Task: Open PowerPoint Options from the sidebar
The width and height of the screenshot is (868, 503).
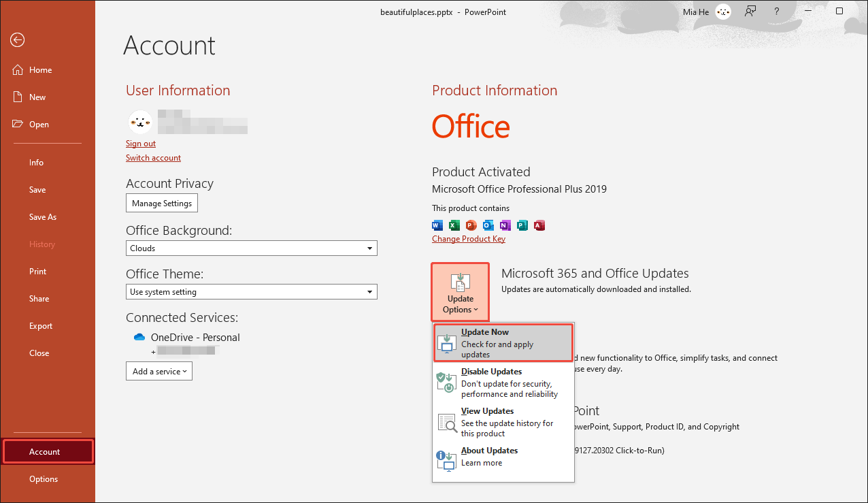Action: point(43,478)
